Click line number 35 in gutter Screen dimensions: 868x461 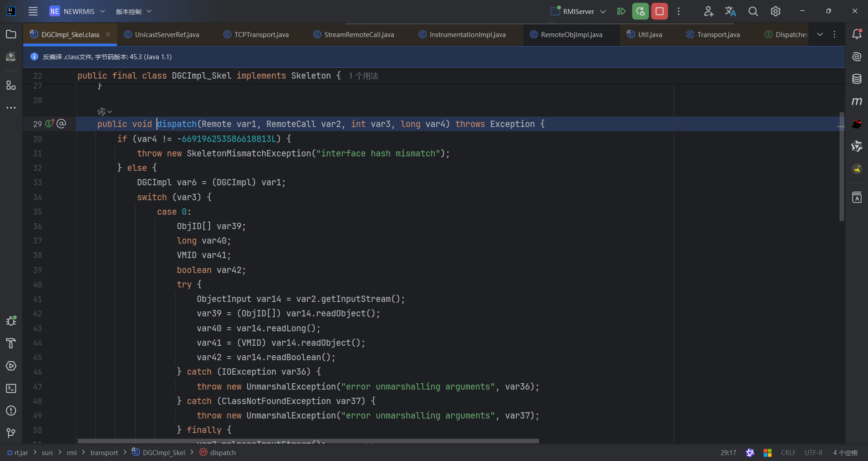click(x=38, y=212)
